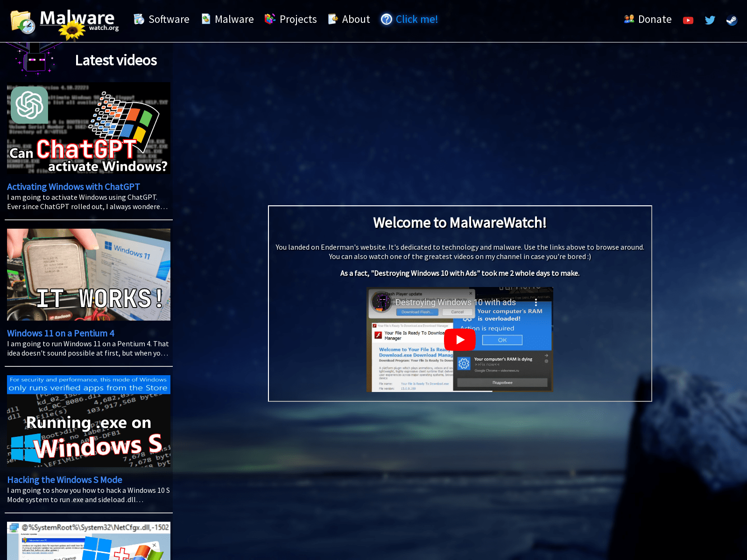Click the 'As a fact' trivia line
Viewport: 747px width, 560px height.
pyautogui.click(x=460, y=273)
